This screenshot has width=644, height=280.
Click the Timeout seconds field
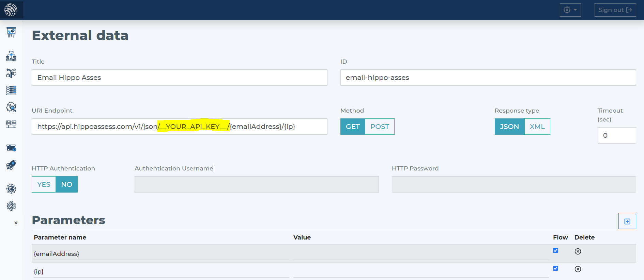coord(617,135)
